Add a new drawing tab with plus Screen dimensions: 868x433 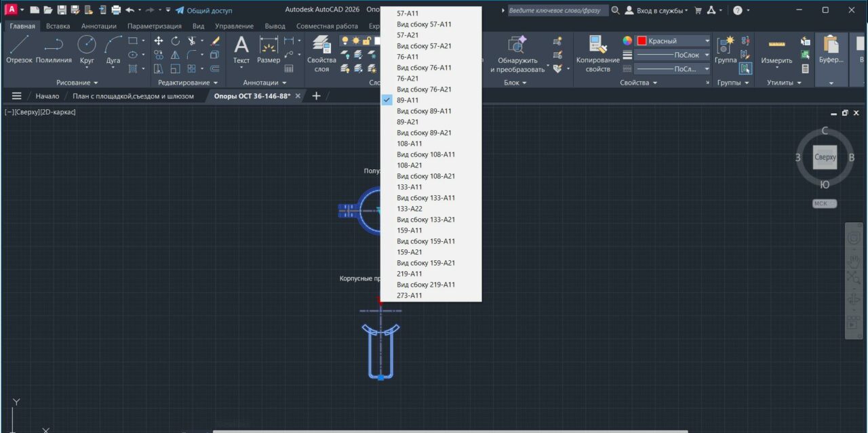point(316,96)
